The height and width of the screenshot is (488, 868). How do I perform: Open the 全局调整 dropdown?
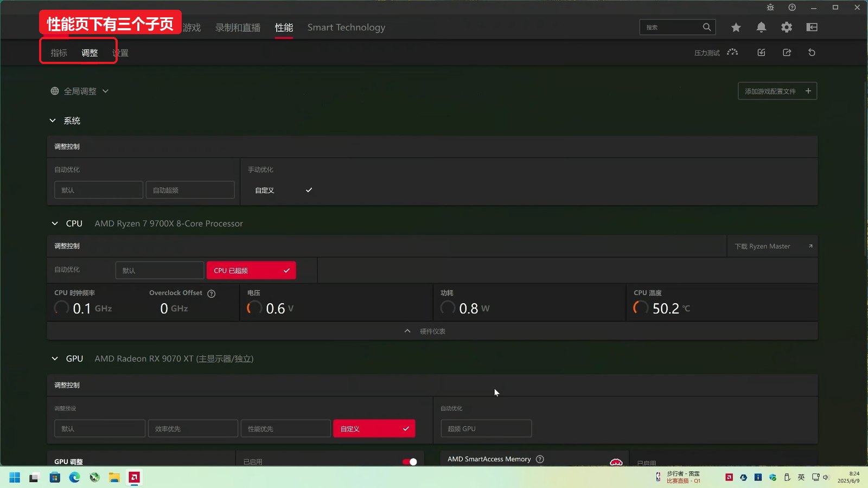80,91
